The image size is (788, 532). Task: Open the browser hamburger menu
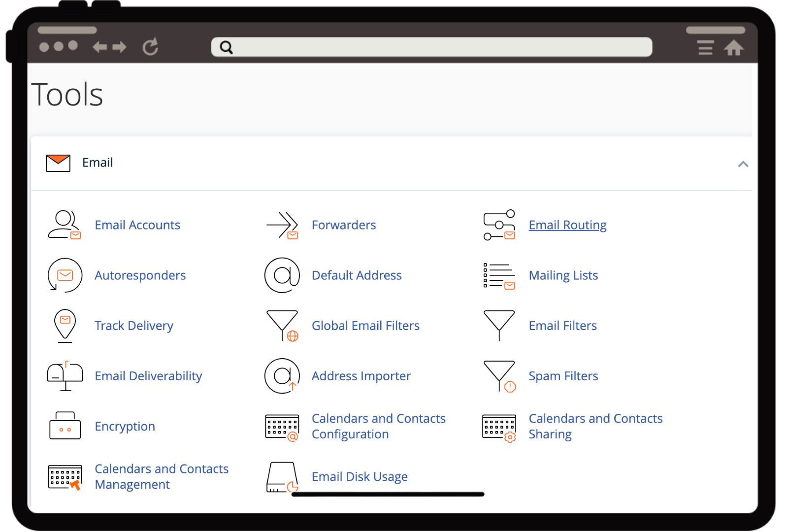point(705,48)
